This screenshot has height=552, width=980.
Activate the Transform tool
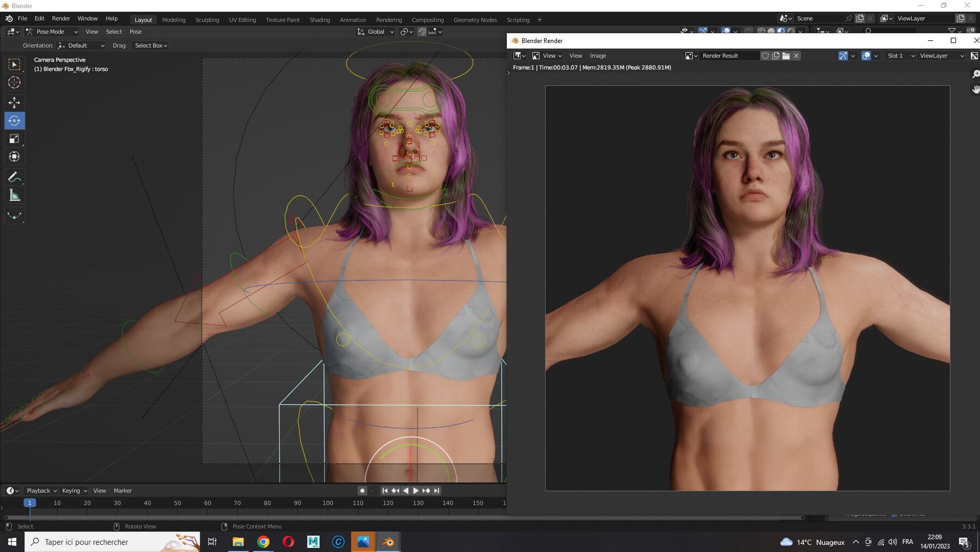coord(15,156)
